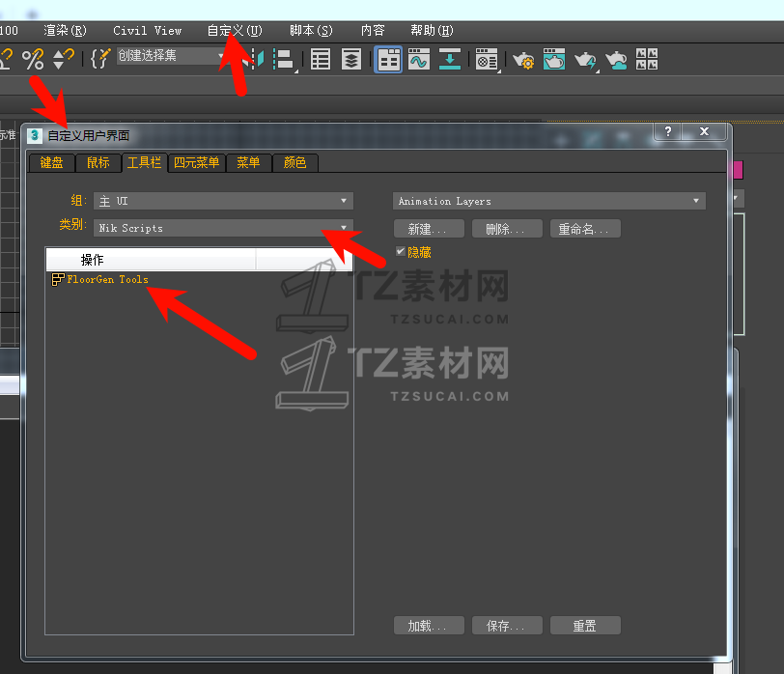Open the 脚本(S) menu
Screen dimensions: 784x674
click(311, 31)
